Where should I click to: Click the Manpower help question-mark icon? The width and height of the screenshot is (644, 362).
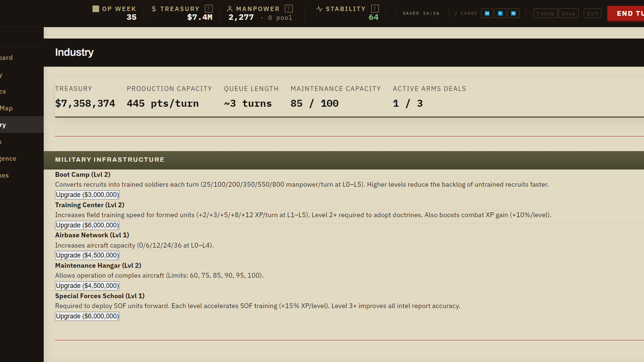point(289,9)
